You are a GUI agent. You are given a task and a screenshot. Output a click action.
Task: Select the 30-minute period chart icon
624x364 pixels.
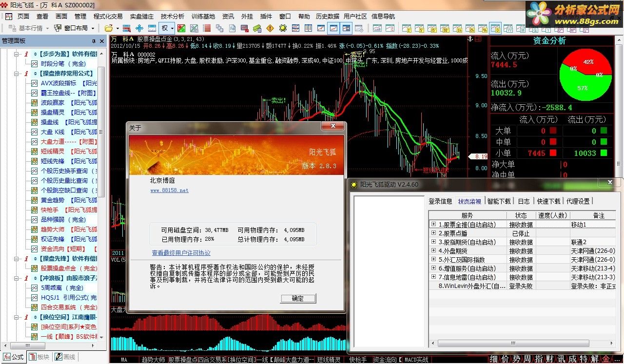pyautogui.click(x=444, y=28)
